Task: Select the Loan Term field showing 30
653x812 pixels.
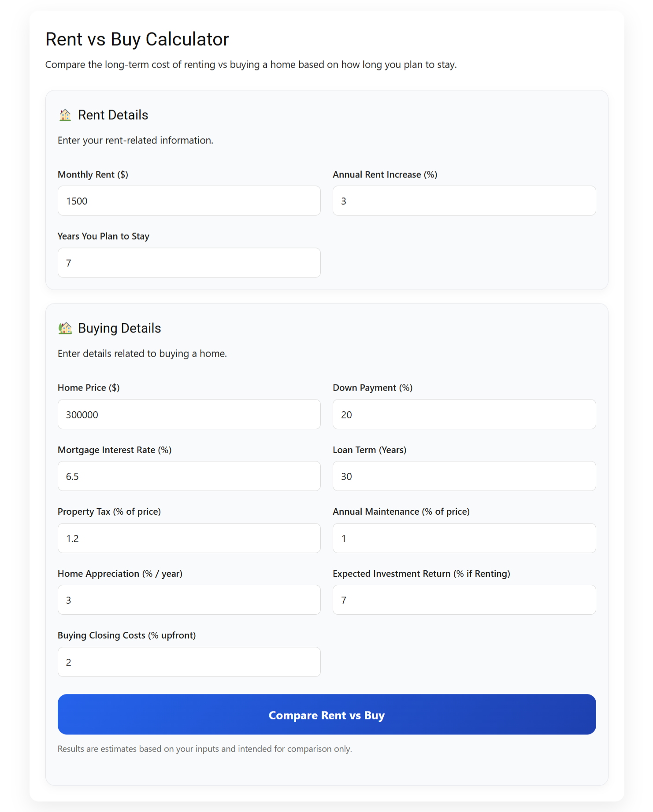Action: pos(464,476)
